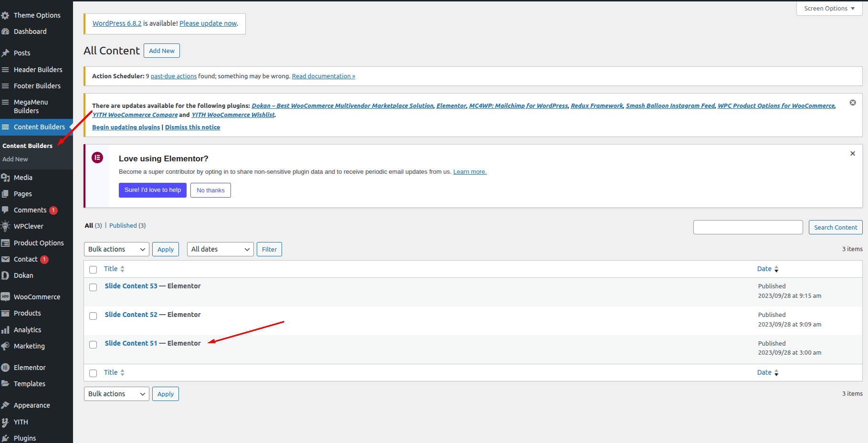Click the Media library icon
This screenshot has width=868, height=443.
[5, 178]
